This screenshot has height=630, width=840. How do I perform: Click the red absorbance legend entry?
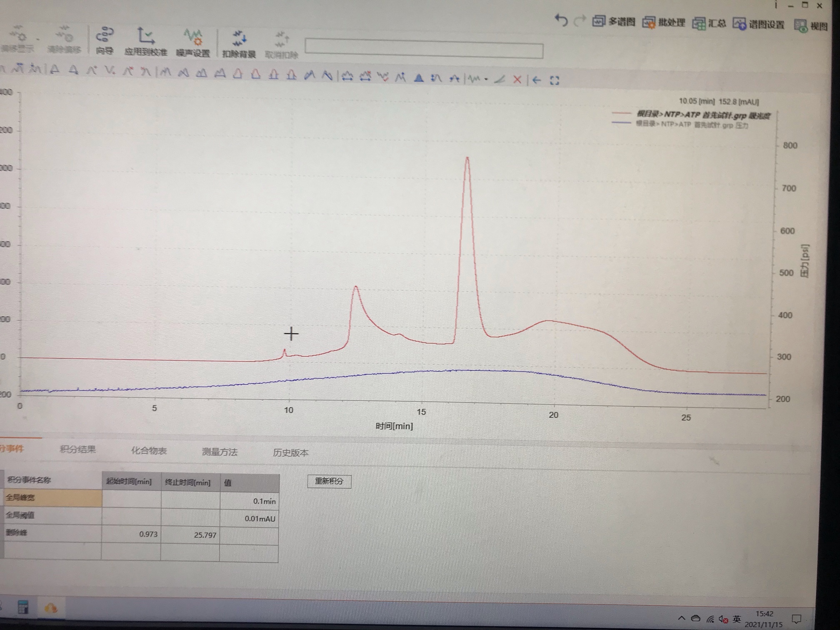point(691,115)
